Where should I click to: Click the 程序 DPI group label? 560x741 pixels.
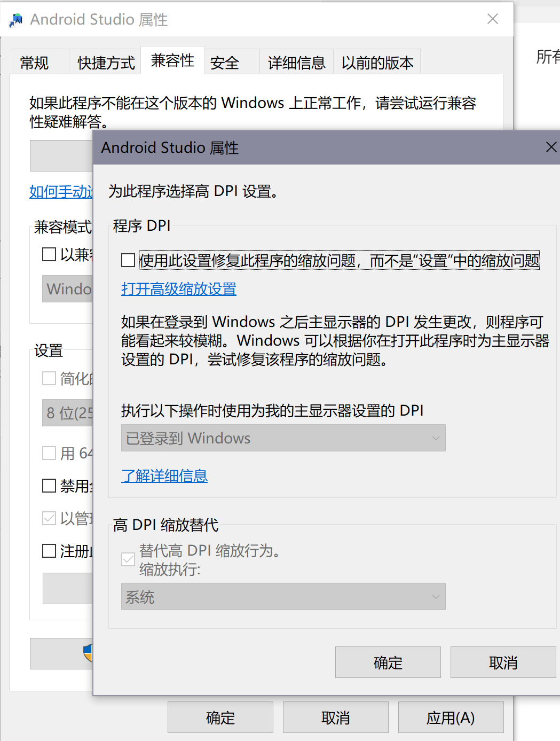pos(142,225)
